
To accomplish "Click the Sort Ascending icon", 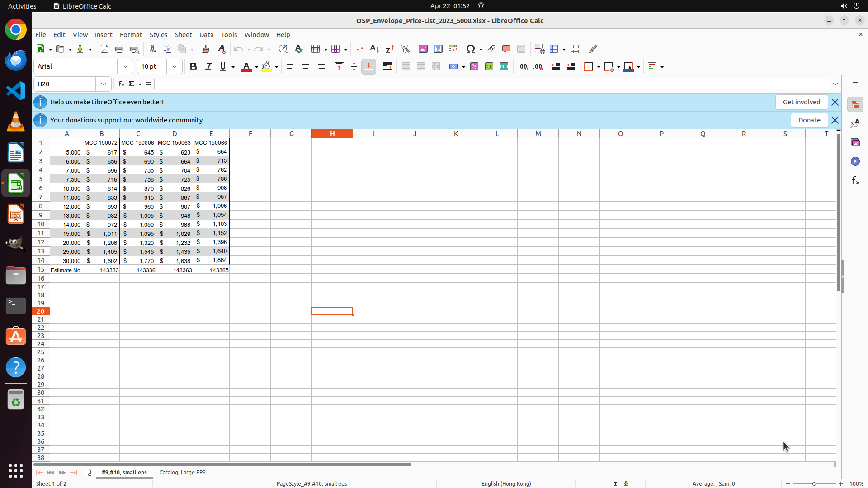I will click(x=374, y=49).
